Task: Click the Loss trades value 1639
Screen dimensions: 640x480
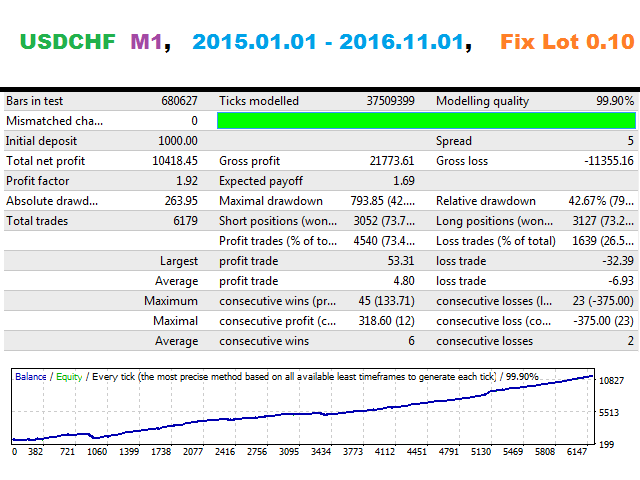Action: (x=603, y=241)
